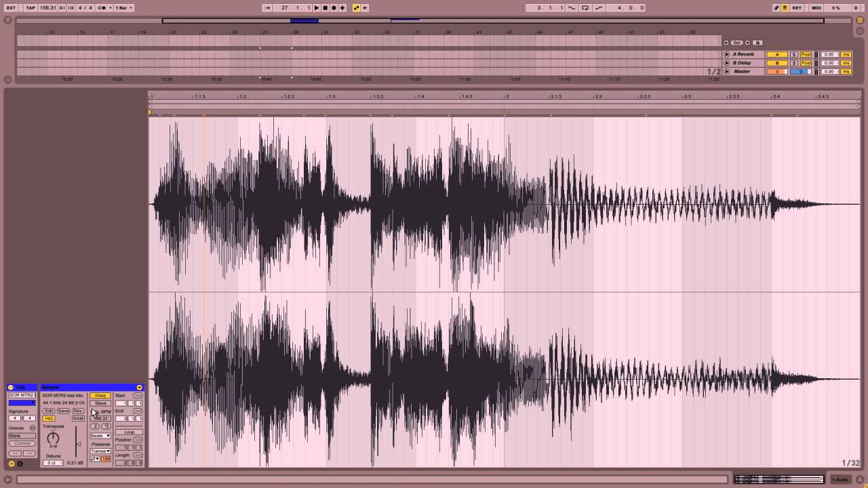Open the 1 Bar quantization menu
This screenshot has height=488, width=868.
click(123, 8)
